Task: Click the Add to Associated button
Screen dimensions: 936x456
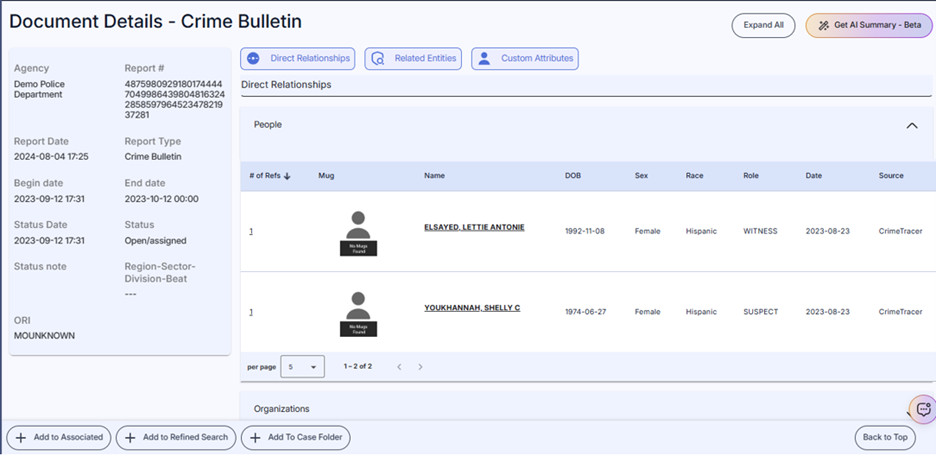Action: (58, 437)
